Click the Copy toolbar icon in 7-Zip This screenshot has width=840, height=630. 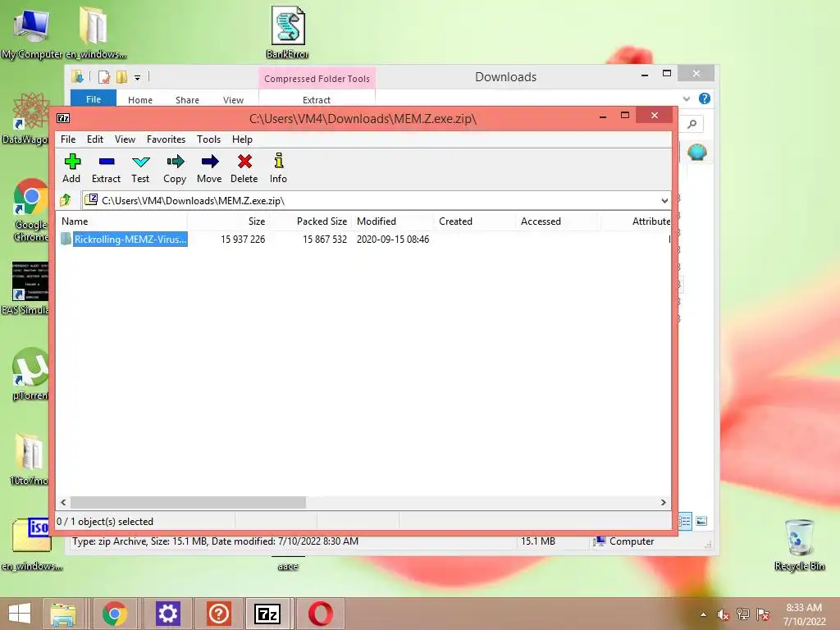tap(175, 169)
